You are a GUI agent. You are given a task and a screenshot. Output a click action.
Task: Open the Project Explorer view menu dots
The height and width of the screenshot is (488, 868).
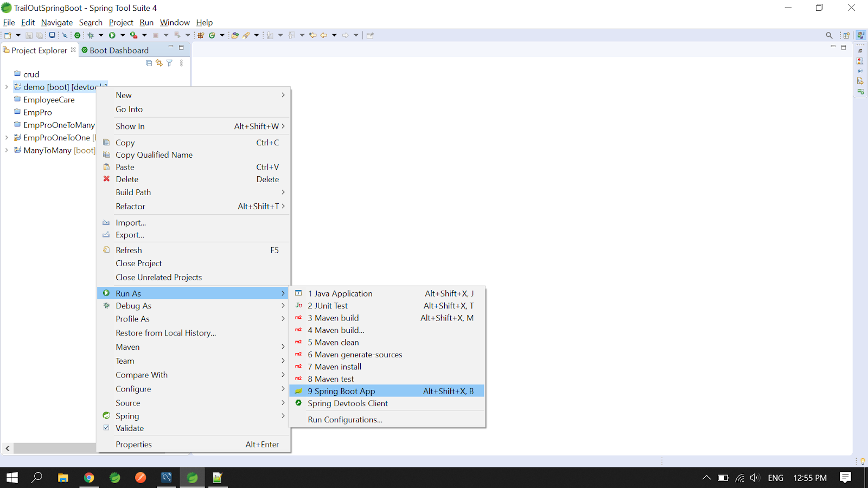181,63
